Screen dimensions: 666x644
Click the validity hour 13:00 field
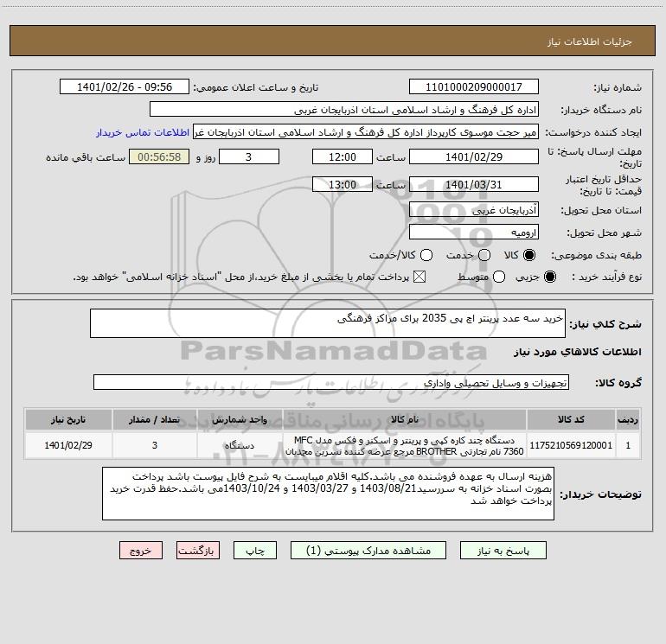point(343,184)
